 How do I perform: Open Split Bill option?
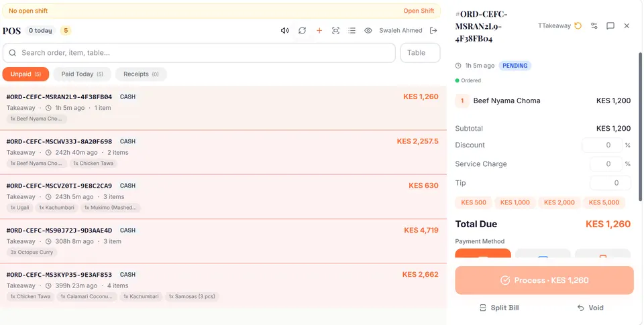pyautogui.click(x=499, y=308)
